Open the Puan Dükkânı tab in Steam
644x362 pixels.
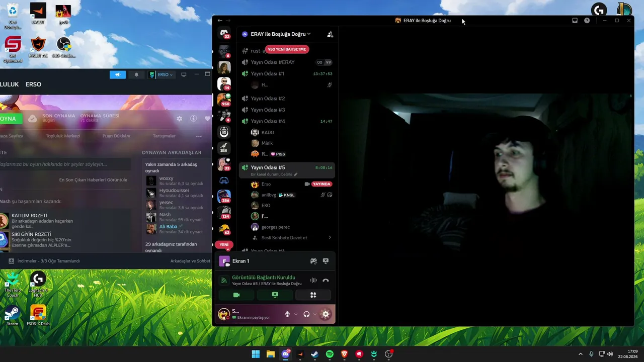[x=116, y=136]
